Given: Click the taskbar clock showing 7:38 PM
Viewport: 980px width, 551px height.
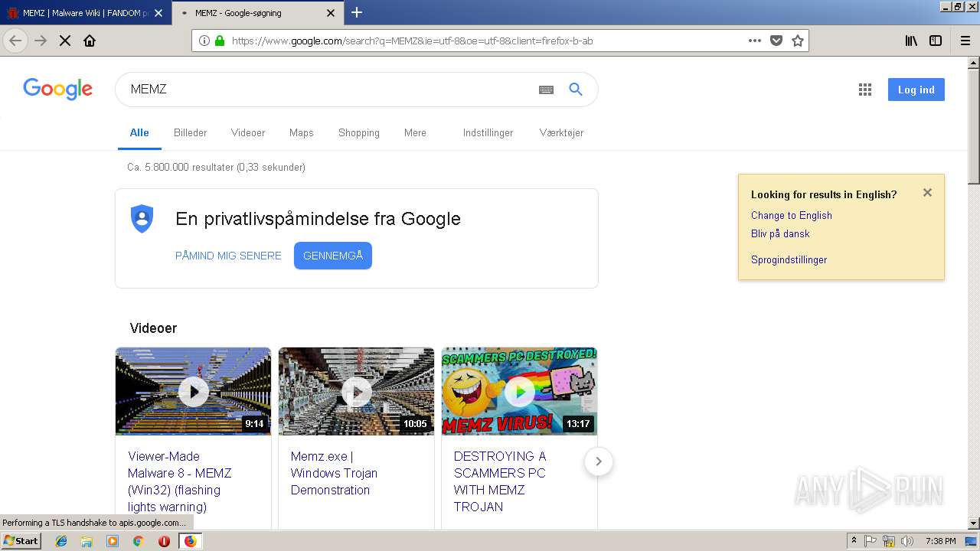Looking at the screenshot, I should click(x=940, y=541).
